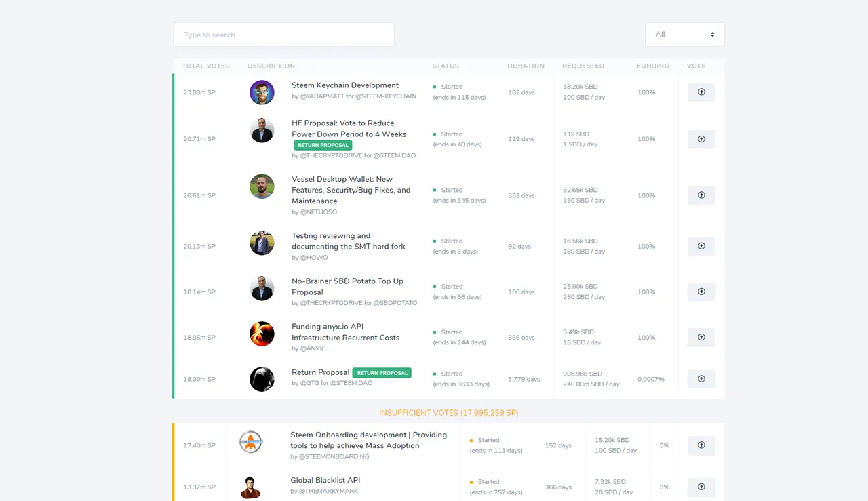Click the Funding column header

[x=653, y=66]
